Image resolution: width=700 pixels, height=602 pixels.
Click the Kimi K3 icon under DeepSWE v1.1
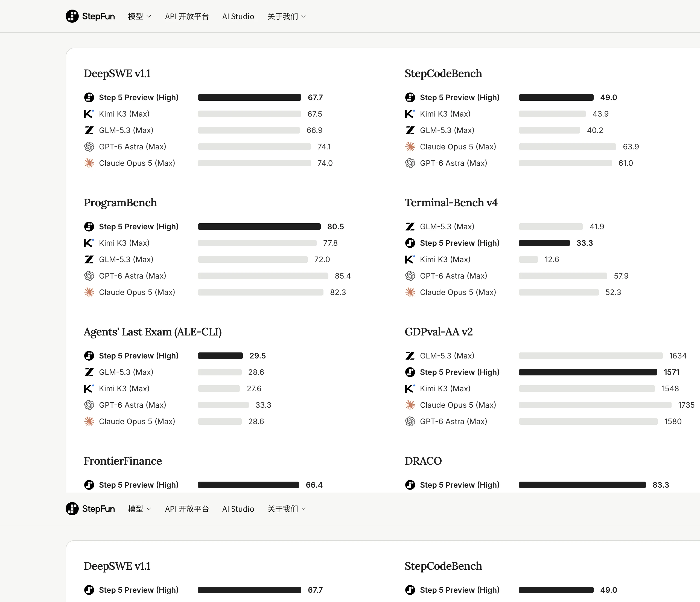(89, 114)
